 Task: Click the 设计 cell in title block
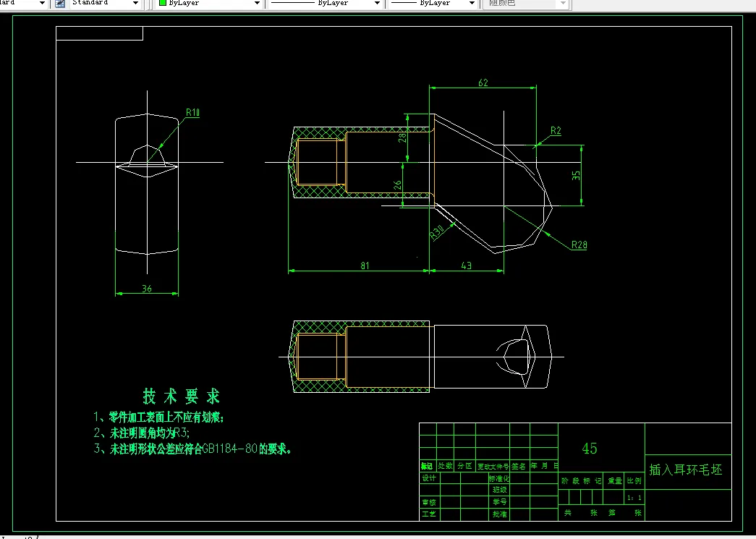click(x=429, y=478)
